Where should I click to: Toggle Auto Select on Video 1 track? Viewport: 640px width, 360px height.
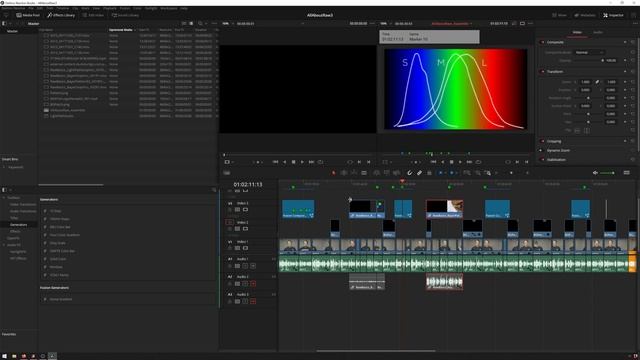[x=237, y=248]
